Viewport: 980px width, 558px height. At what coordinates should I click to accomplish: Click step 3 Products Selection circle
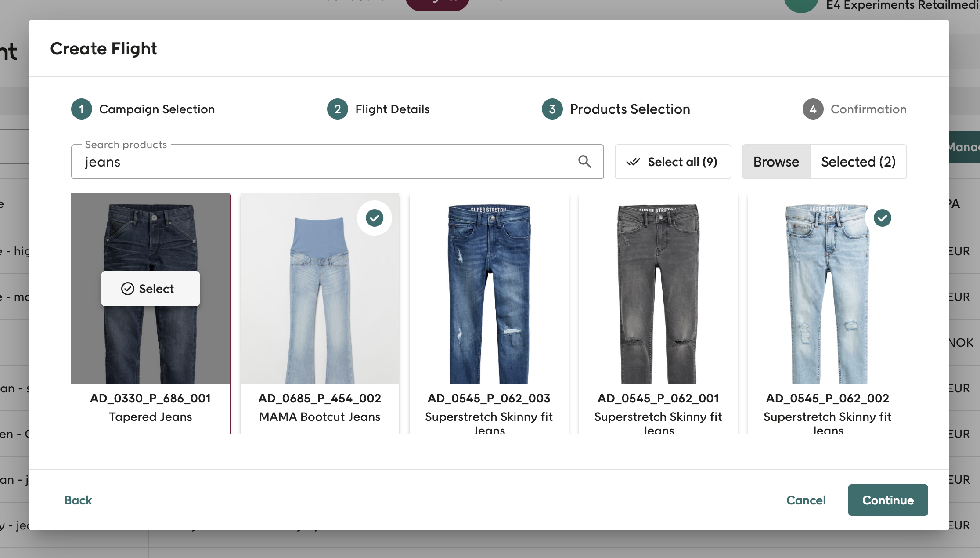[552, 109]
